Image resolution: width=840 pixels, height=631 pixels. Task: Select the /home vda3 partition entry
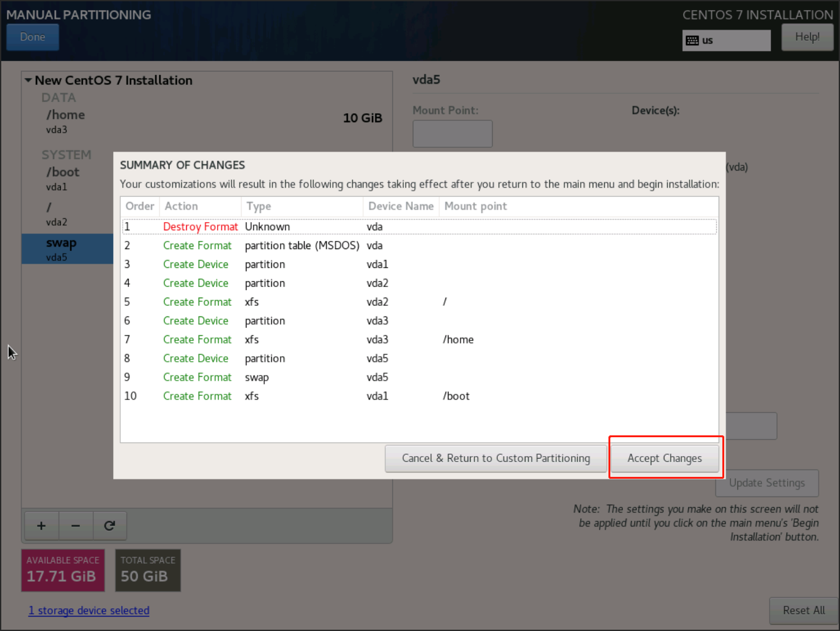coord(66,121)
